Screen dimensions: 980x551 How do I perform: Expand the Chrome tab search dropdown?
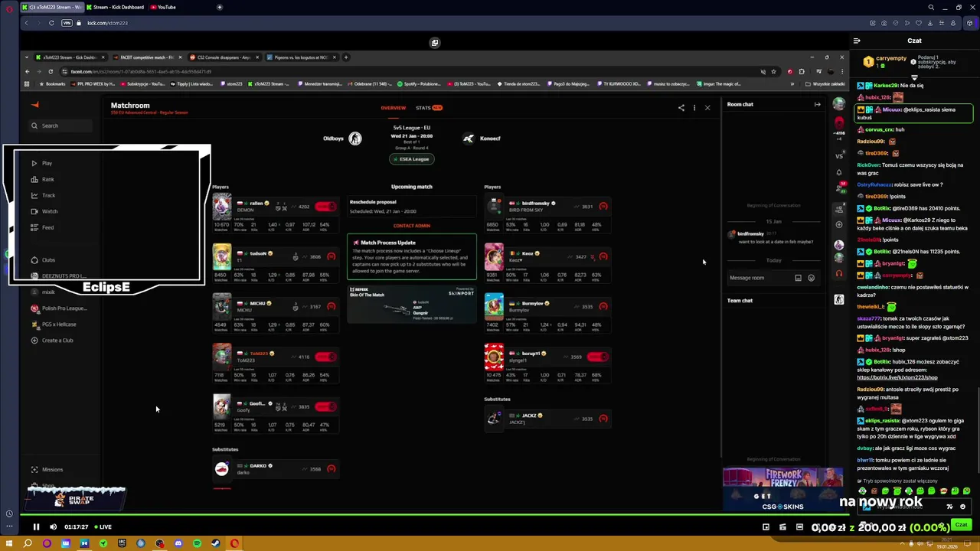(x=28, y=57)
